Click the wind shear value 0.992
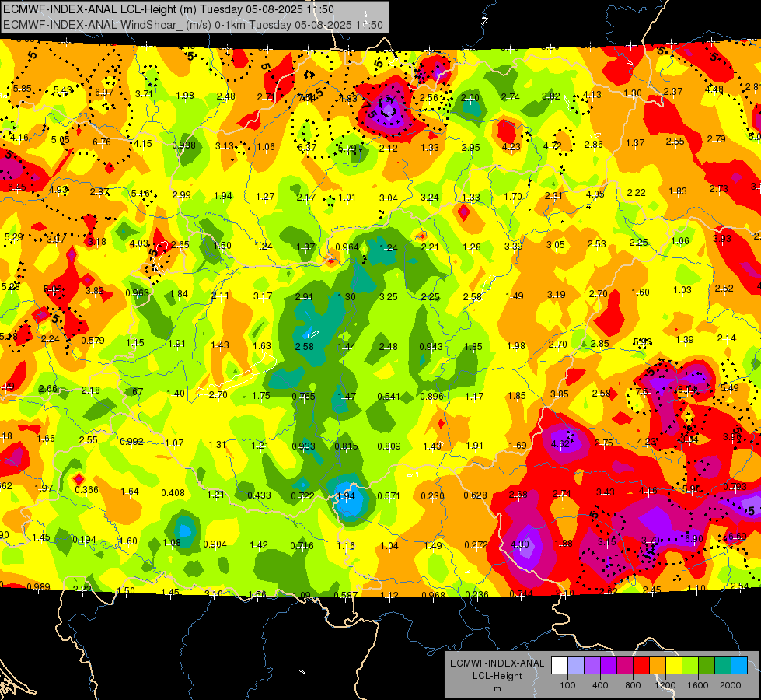 click(x=131, y=442)
